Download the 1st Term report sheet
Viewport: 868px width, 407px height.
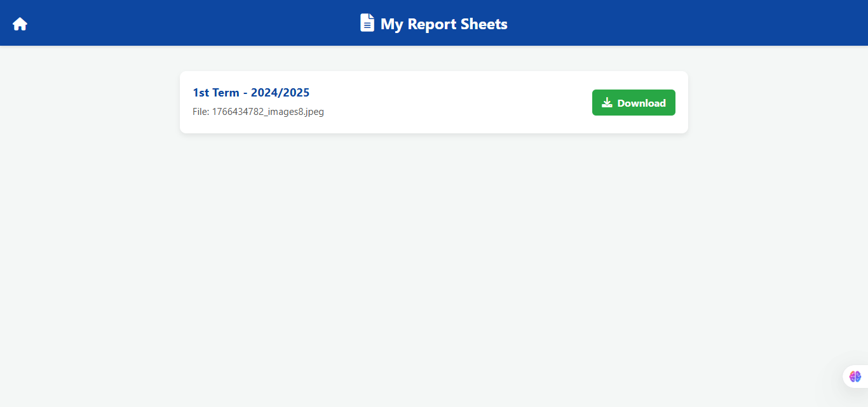633,103
